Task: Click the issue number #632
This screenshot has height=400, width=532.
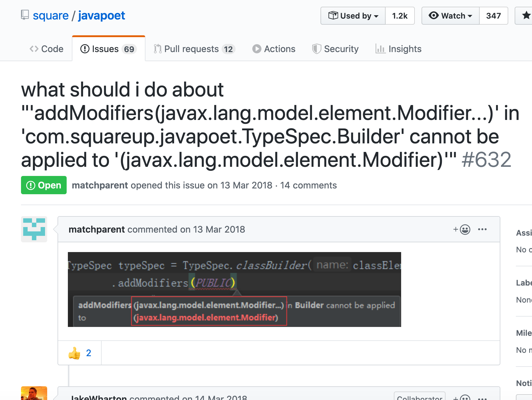Action: [x=486, y=160]
